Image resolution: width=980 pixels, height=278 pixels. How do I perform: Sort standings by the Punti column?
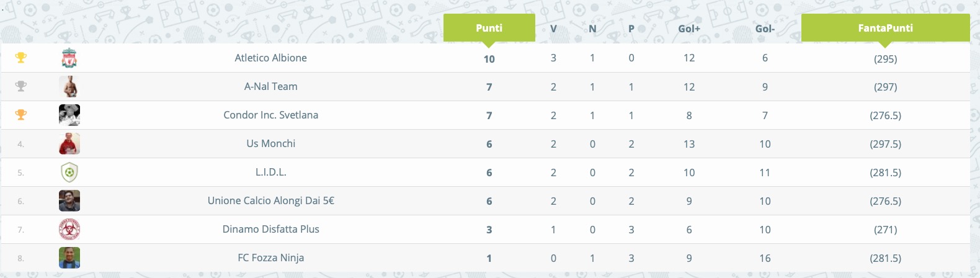(489, 28)
